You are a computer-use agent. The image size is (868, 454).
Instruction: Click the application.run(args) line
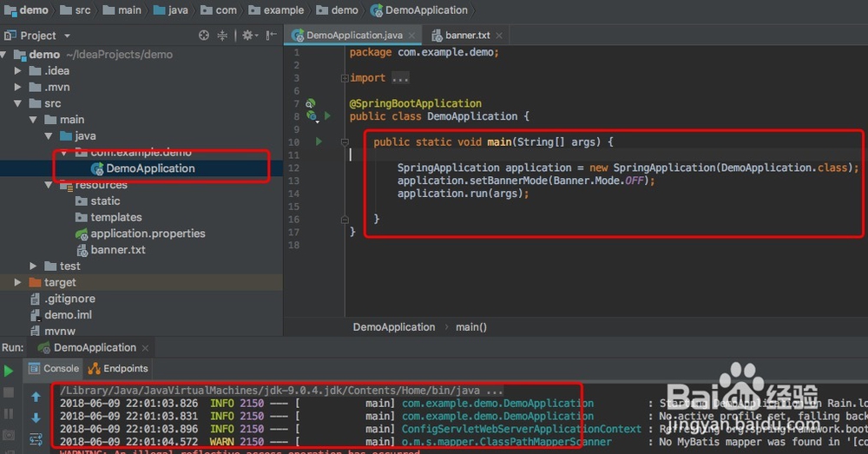tap(463, 194)
